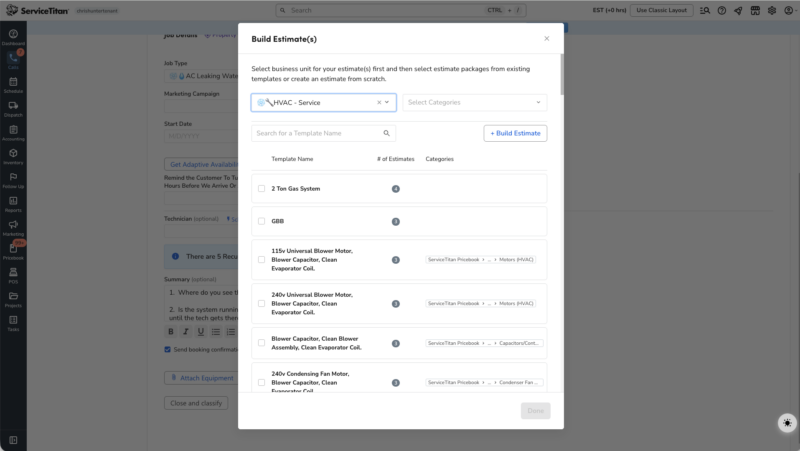
Task: Click the + Build Estimate button
Action: pyautogui.click(x=515, y=133)
